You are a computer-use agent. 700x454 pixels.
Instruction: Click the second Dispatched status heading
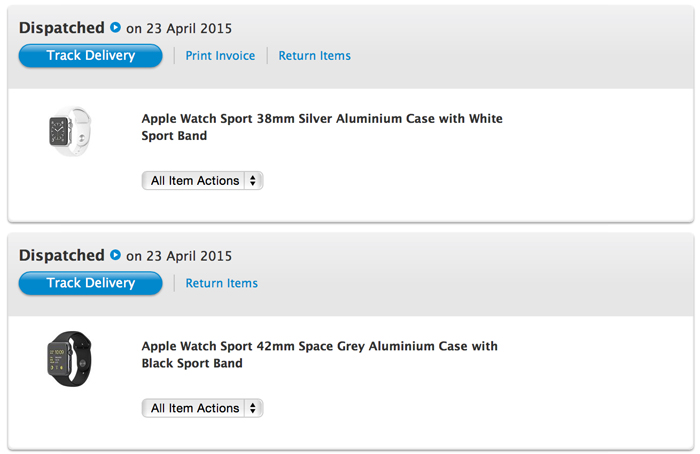click(62, 255)
